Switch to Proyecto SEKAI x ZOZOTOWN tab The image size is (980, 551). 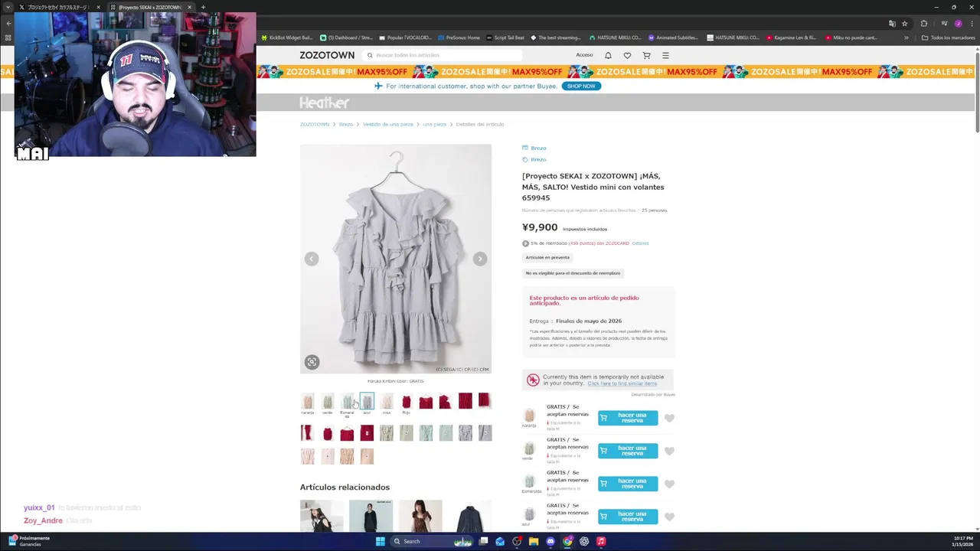(x=150, y=7)
